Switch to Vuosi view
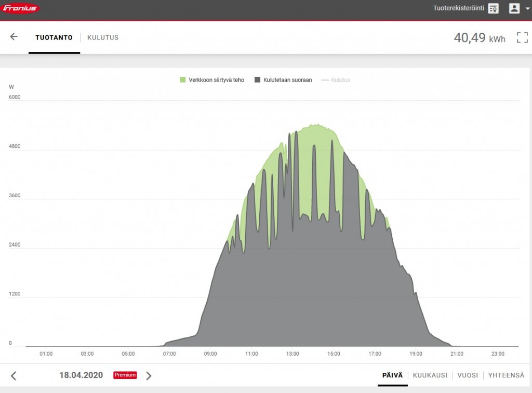 [x=468, y=375]
